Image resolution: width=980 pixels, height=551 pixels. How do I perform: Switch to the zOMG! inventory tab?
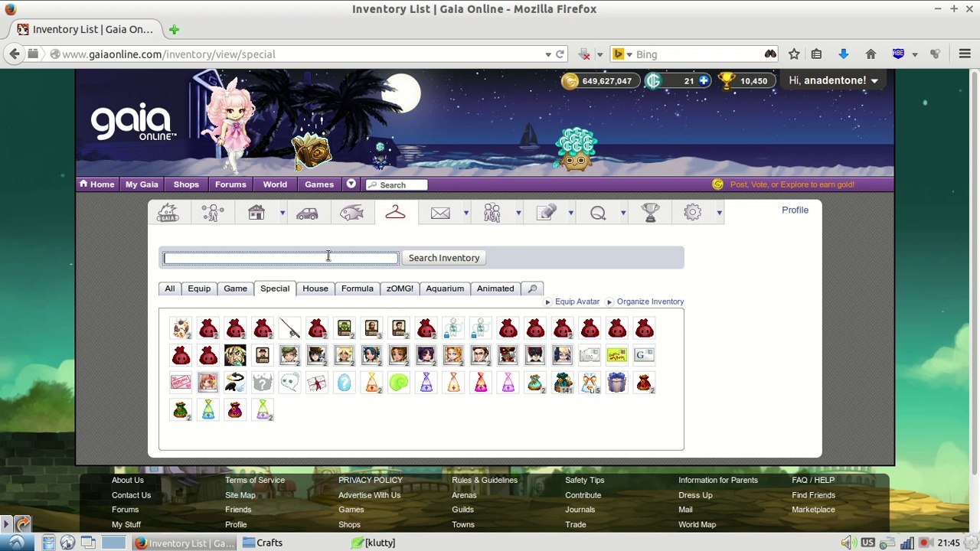(400, 289)
